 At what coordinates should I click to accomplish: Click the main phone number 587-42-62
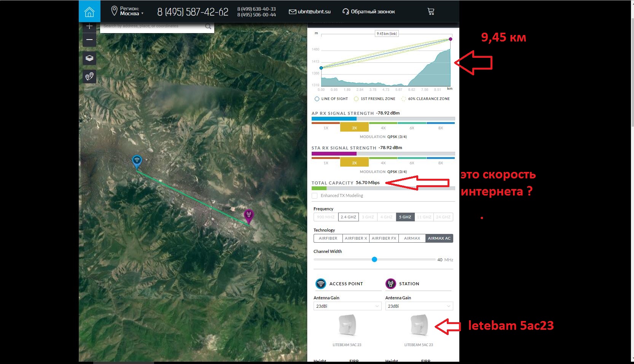193,12
